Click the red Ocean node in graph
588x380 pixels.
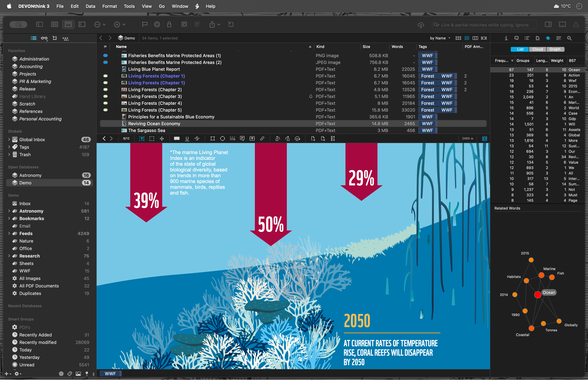[x=537, y=295]
